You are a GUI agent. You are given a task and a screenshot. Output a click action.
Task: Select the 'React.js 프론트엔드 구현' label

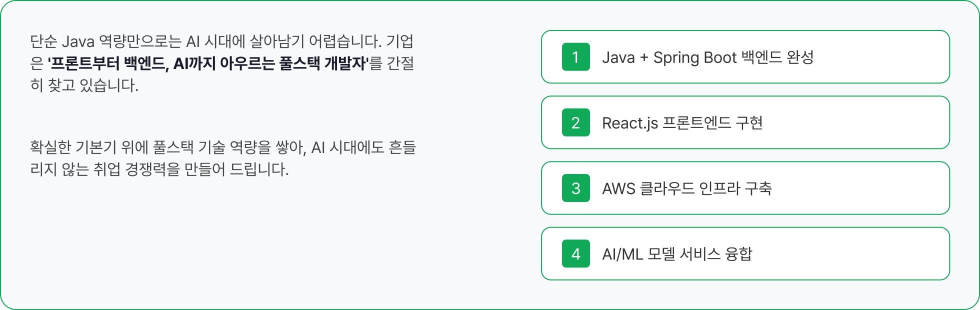pyautogui.click(x=682, y=123)
